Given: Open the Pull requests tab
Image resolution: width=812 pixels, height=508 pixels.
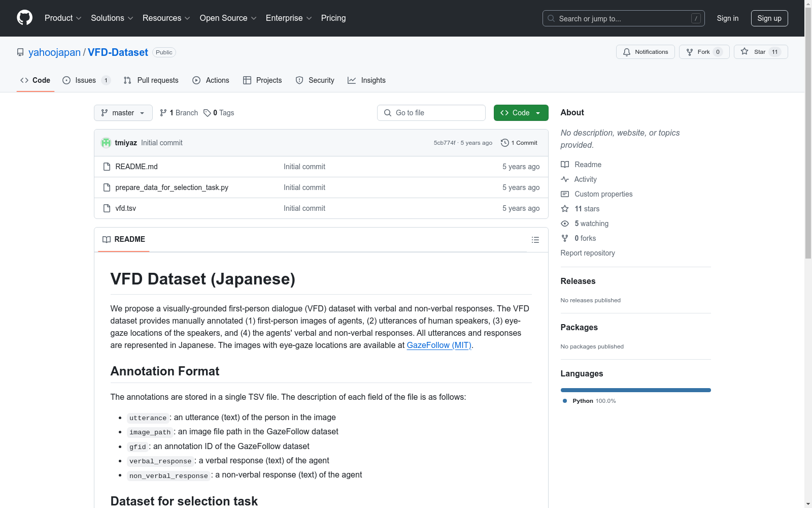Looking at the screenshot, I should coord(151,80).
